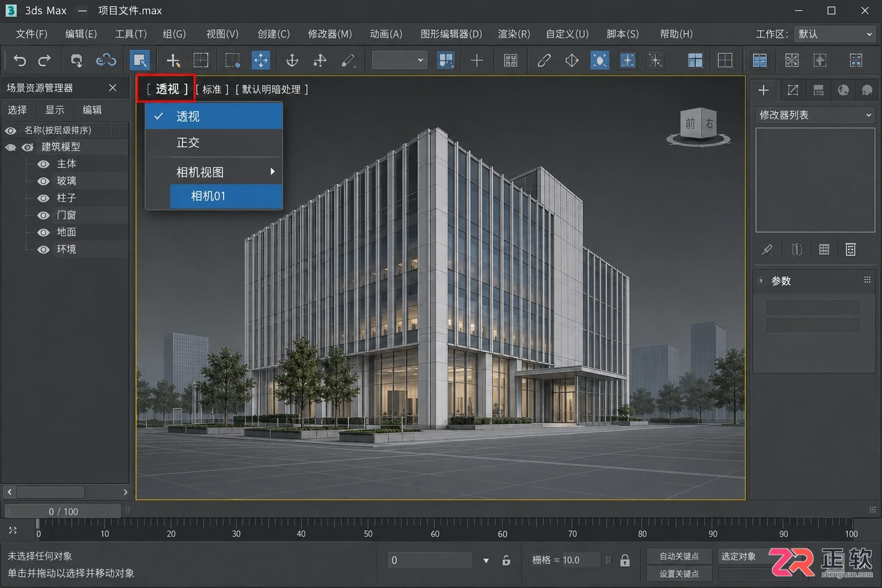The image size is (882, 588).
Task: Open the 透视 viewport label menu
Action: click(x=167, y=89)
